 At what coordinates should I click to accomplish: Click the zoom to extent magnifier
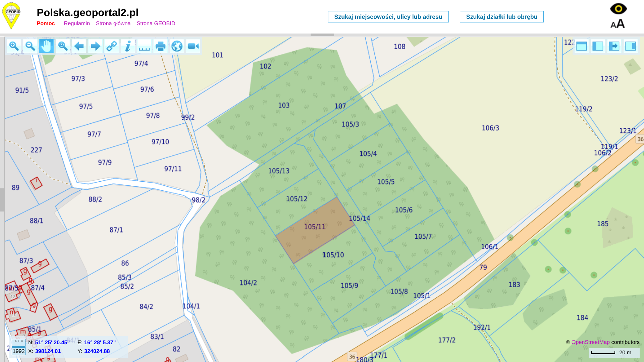(63, 46)
